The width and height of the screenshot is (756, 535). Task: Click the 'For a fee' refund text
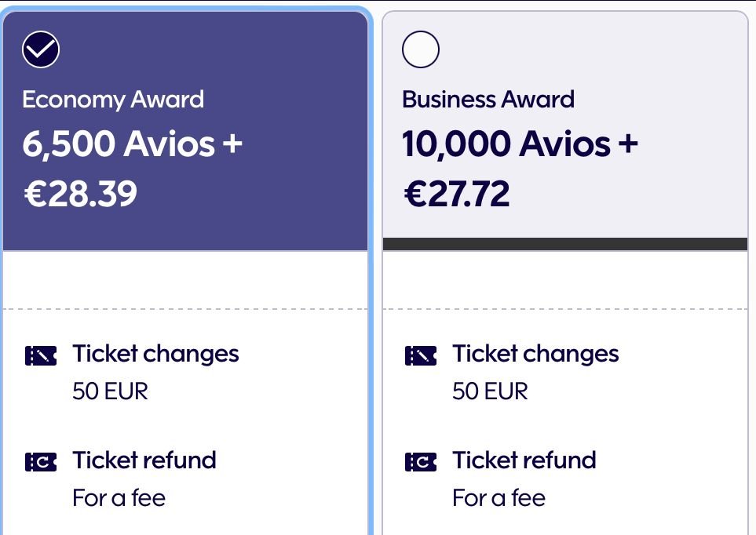118,497
